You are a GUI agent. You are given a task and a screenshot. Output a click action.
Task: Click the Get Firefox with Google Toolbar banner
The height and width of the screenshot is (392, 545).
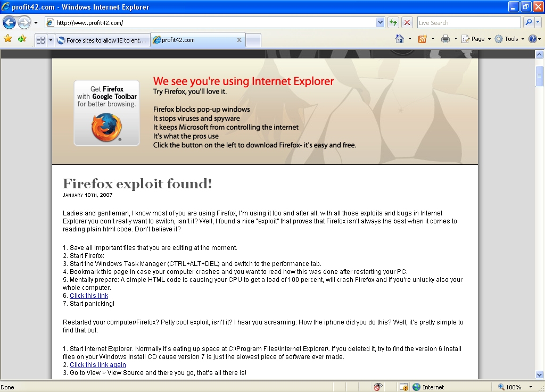coord(106,113)
